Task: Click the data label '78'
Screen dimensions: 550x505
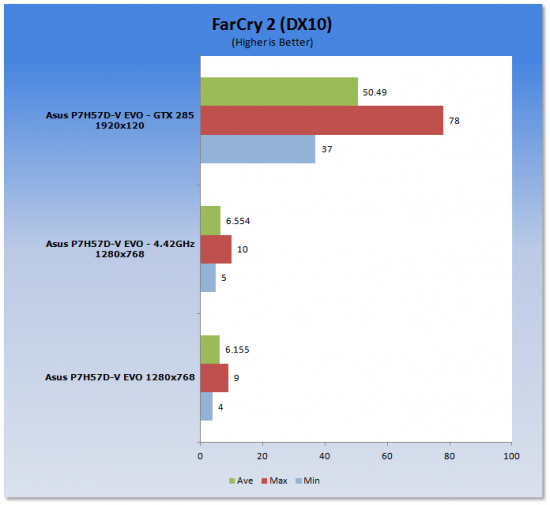Action: pyautogui.click(x=454, y=121)
